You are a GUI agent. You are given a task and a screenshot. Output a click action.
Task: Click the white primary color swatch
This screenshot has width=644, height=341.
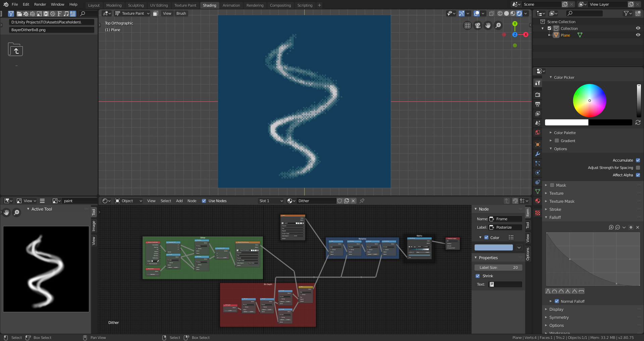tap(566, 123)
